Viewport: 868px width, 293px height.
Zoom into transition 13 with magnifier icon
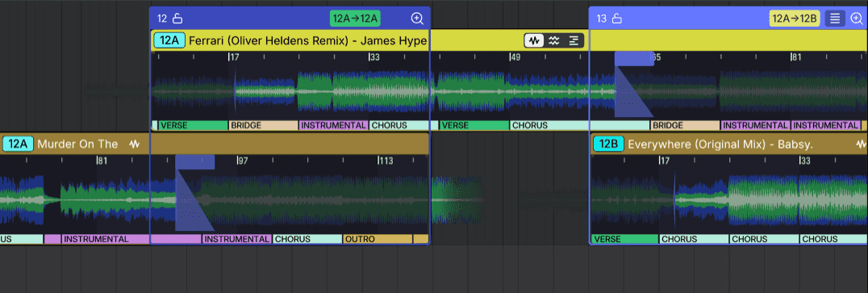click(857, 19)
